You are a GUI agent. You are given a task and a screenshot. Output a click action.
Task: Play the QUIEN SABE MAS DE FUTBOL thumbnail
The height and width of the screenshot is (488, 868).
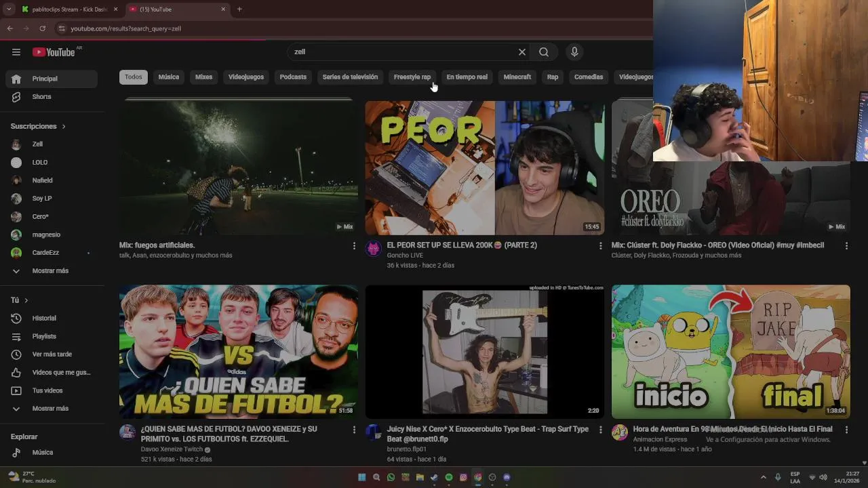click(239, 352)
